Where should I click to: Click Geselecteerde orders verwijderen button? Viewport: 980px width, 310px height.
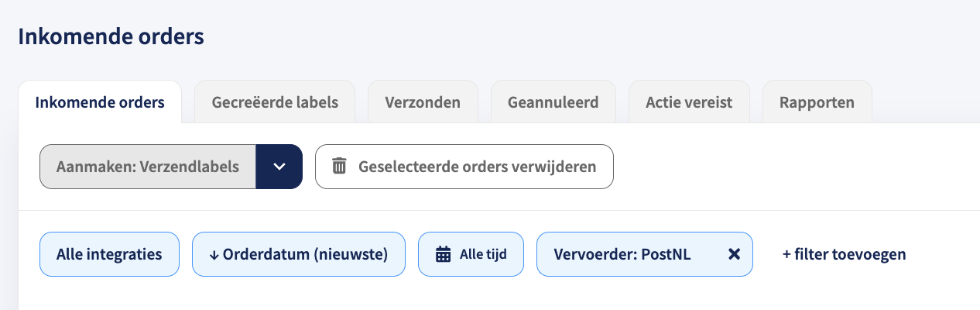464,167
